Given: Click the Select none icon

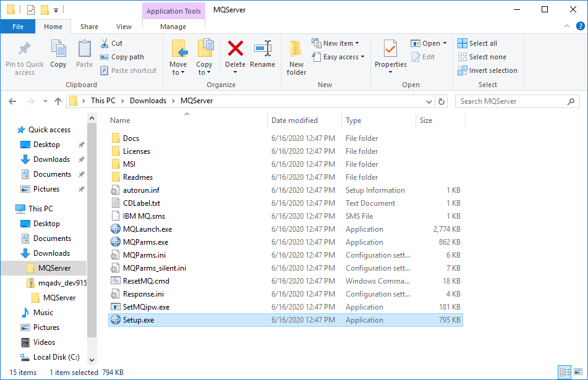Looking at the screenshot, I should click(462, 57).
